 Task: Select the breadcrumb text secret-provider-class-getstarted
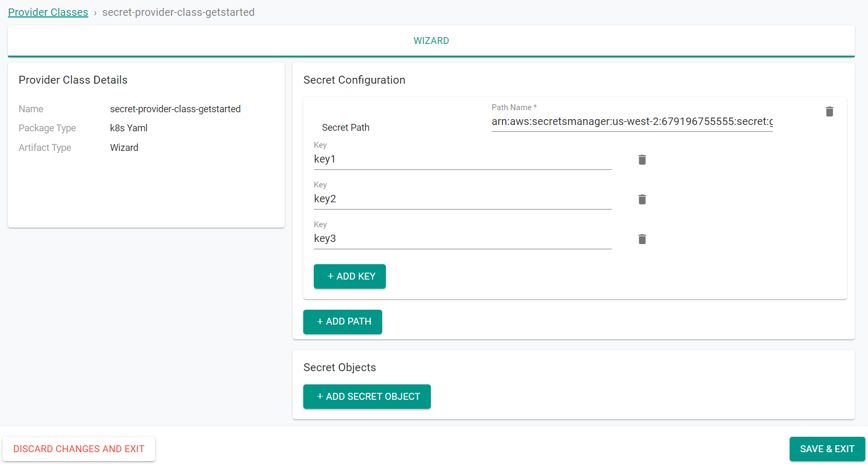178,12
